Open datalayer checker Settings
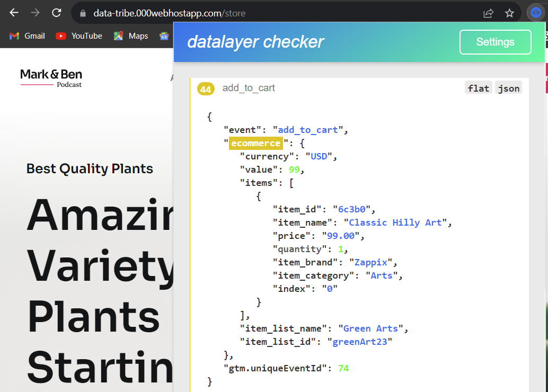This screenshot has width=548, height=392. coord(495,42)
